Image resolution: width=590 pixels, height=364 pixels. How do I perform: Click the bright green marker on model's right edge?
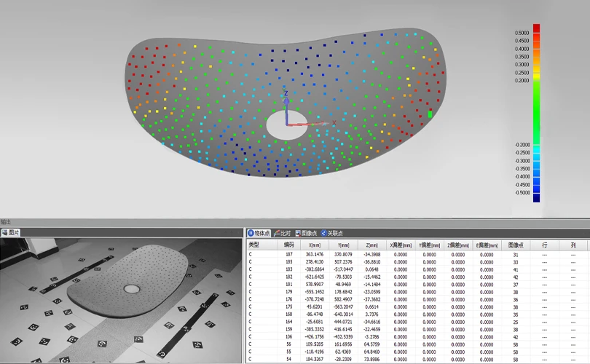coord(430,114)
